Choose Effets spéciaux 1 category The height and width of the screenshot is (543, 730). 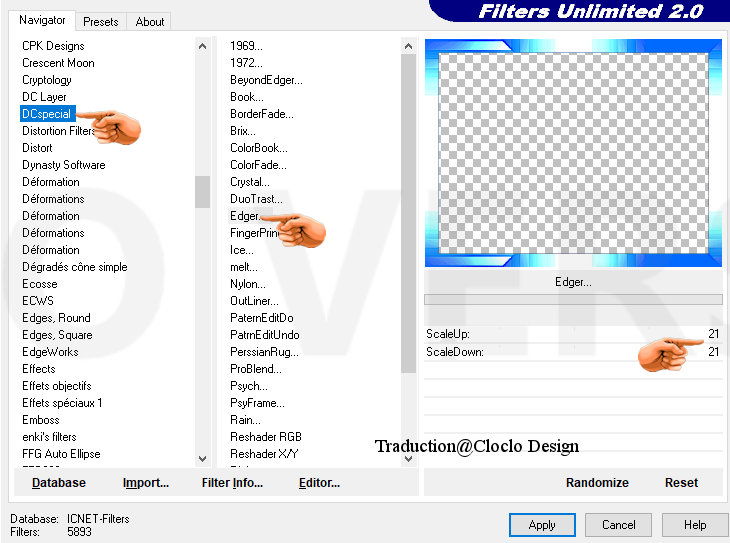coord(62,403)
